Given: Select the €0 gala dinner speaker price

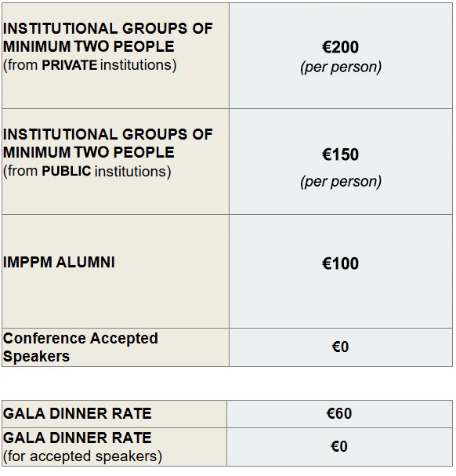Looking at the screenshot, I should click(x=339, y=446).
